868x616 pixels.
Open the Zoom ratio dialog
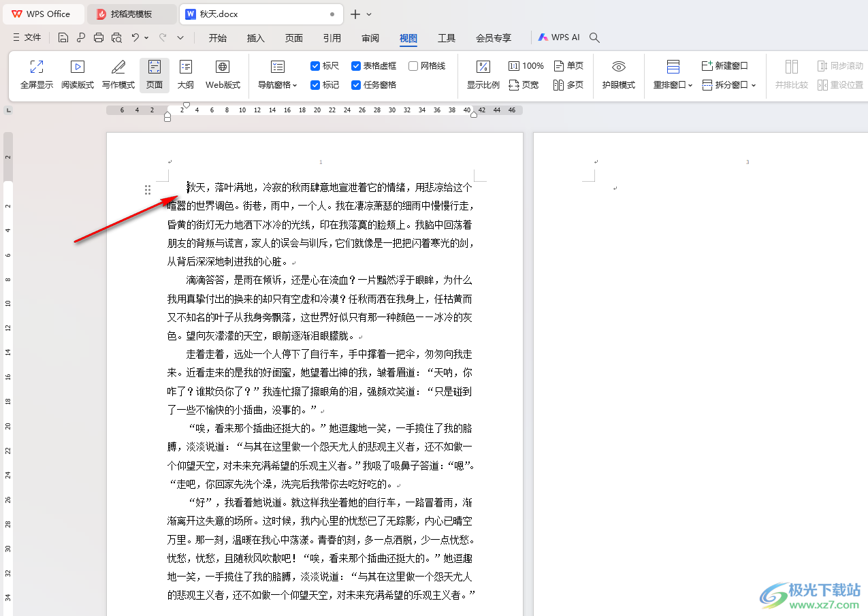click(x=483, y=74)
